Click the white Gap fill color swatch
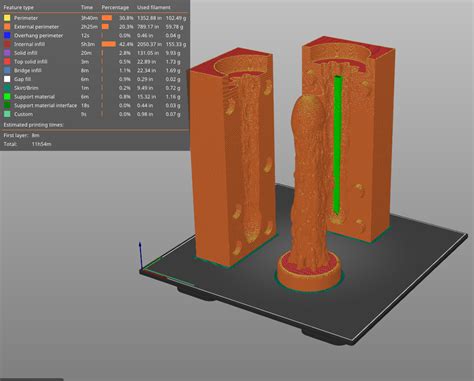 pos(7,79)
